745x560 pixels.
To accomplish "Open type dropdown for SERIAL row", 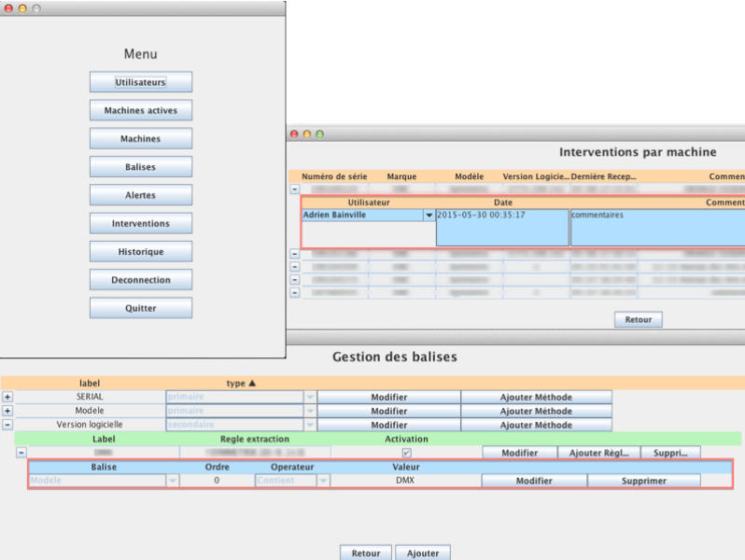I will (310, 397).
